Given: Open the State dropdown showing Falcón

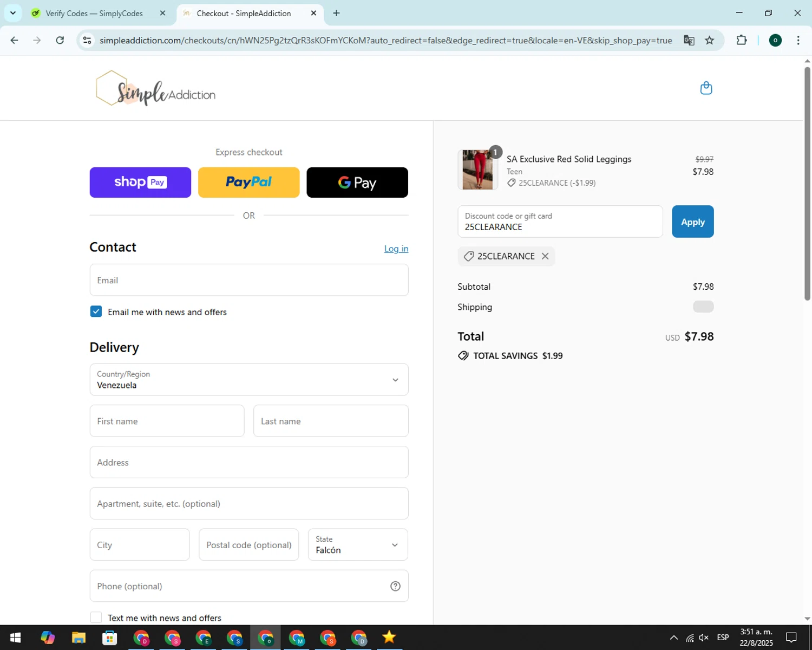Looking at the screenshot, I should [358, 544].
